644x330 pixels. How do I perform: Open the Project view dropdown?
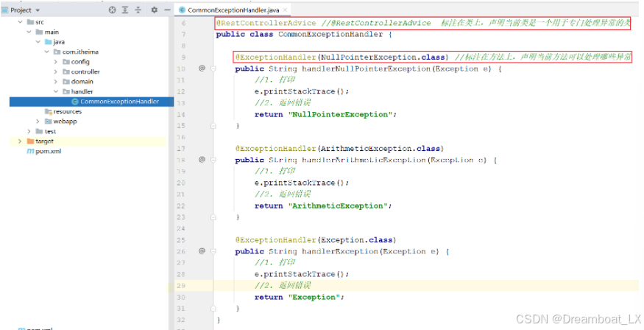tap(38, 10)
